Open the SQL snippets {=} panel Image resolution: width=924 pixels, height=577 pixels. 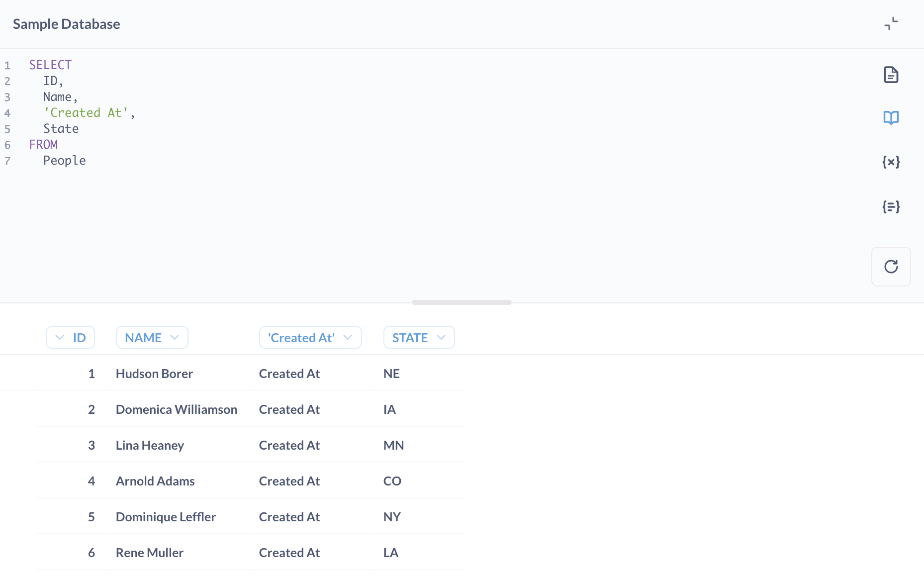tap(891, 206)
